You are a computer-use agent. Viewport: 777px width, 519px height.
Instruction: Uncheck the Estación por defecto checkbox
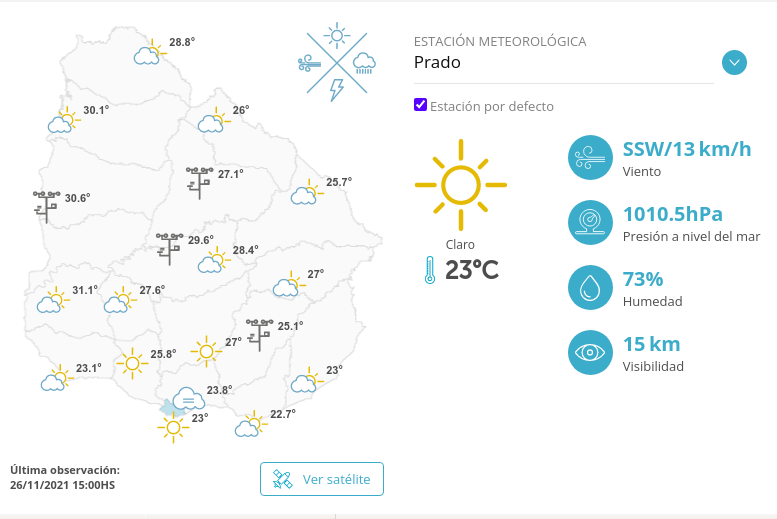[x=420, y=105]
